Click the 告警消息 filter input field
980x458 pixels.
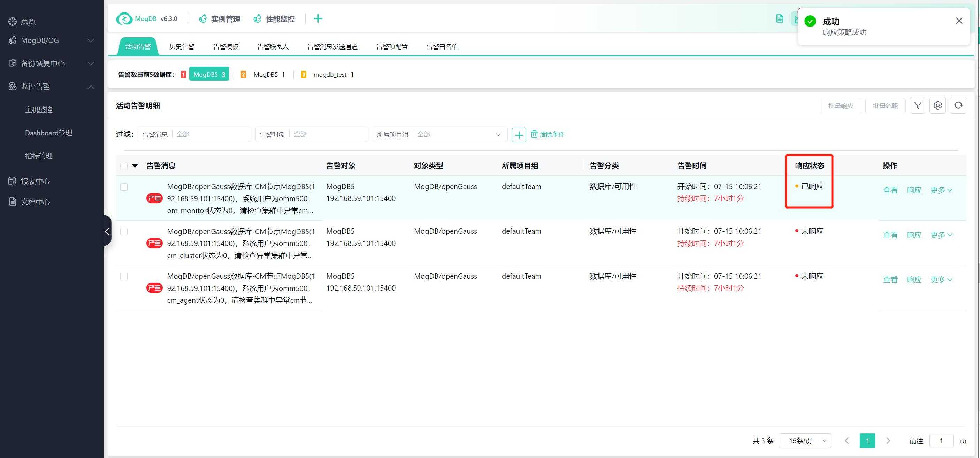pos(194,134)
